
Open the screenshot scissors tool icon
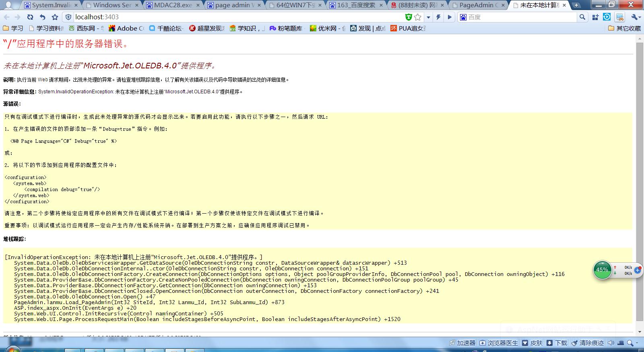pyautogui.click(x=620, y=17)
